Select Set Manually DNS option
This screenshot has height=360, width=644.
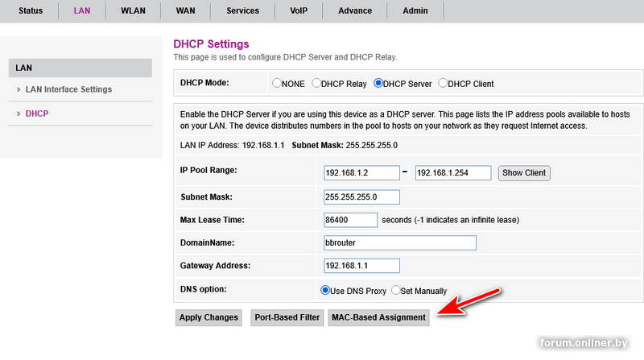tap(394, 290)
